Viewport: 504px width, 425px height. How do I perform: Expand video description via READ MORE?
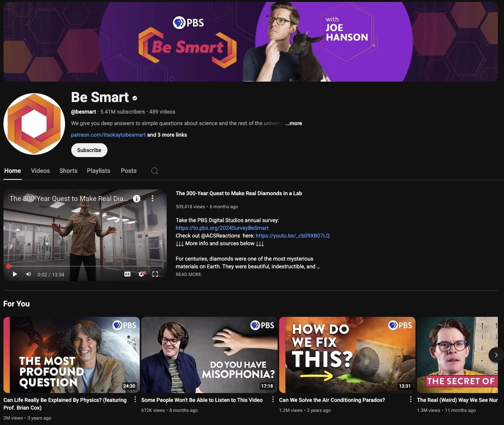click(x=188, y=274)
